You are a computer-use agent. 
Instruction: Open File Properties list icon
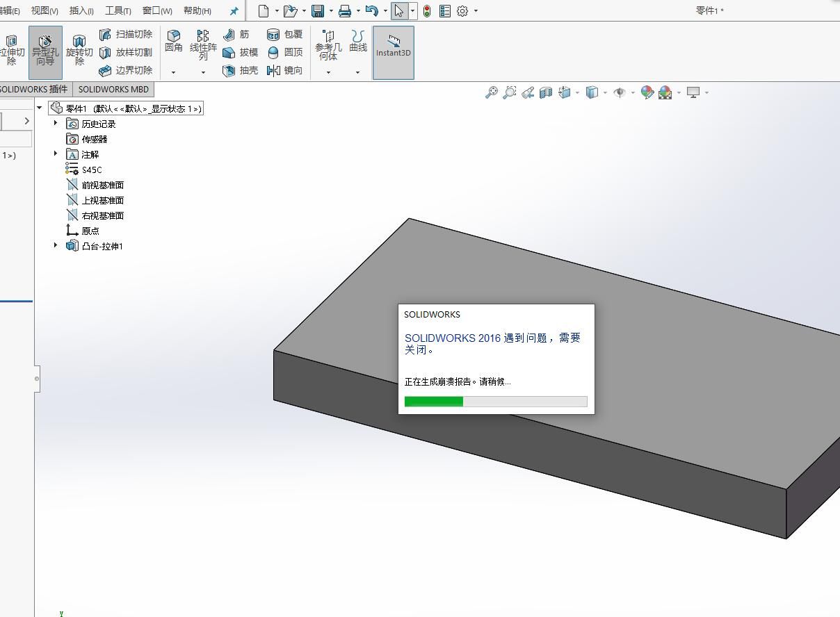(x=445, y=10)
